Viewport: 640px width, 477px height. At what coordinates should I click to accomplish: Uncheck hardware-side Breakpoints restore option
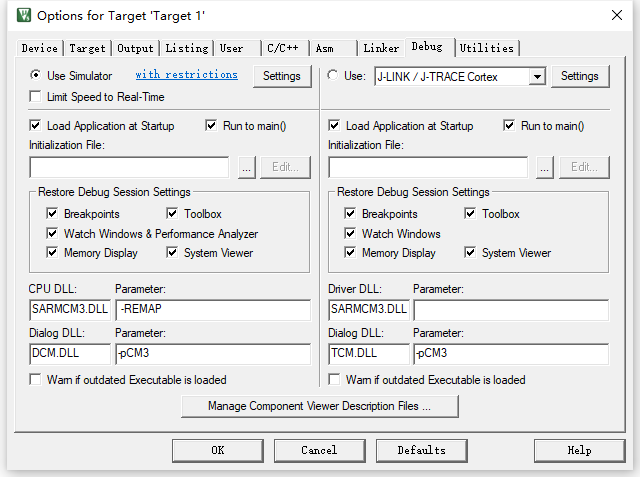(x=350, y=213)
